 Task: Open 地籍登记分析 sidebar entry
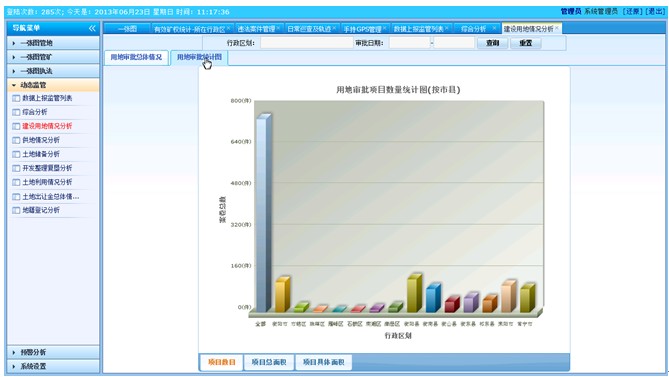click(x=41, y=210)
